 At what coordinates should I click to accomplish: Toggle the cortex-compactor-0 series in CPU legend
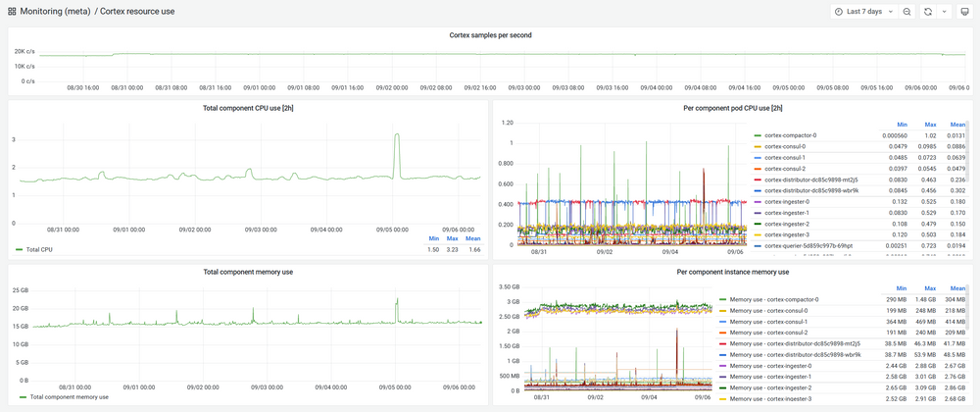click(x=792, y=135)
